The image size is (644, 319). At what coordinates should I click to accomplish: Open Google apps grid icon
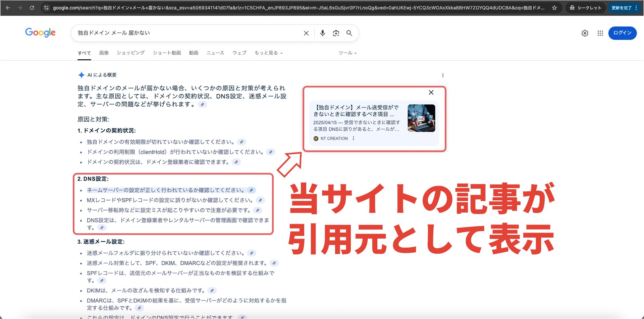tap(600, 33)
